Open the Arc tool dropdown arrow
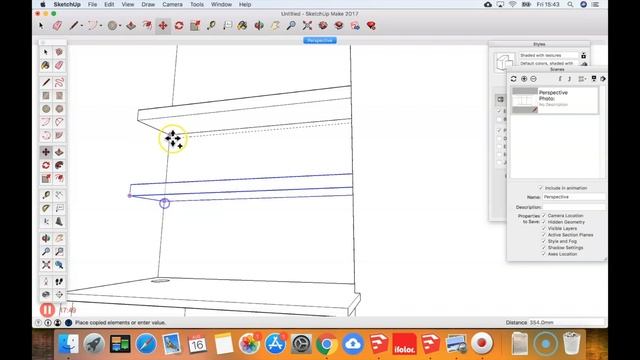 (101, 26)
